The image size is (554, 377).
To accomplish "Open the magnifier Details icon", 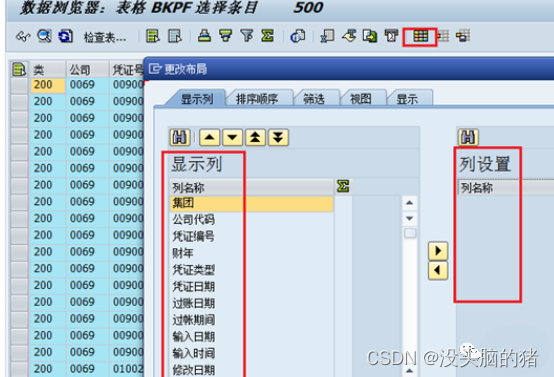I will pos(44,36).
